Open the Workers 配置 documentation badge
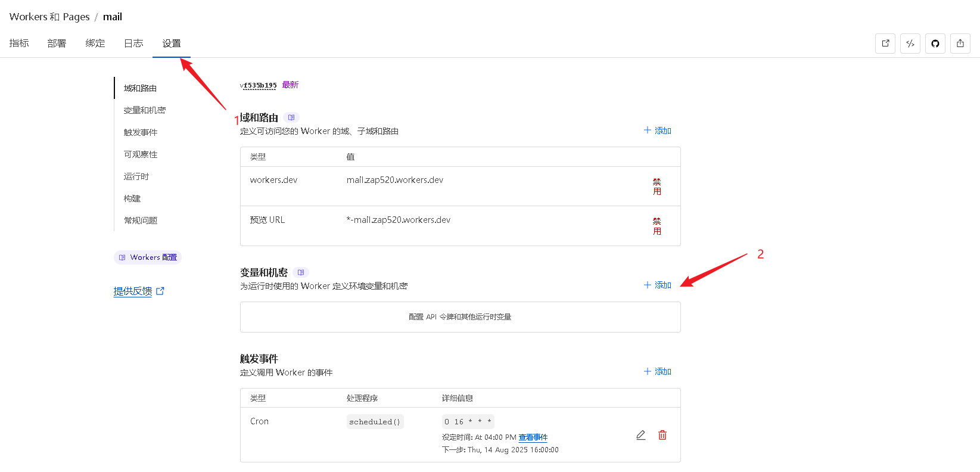Image resolution: width=980 pixels, height=472 pixels. coord(148,257)
